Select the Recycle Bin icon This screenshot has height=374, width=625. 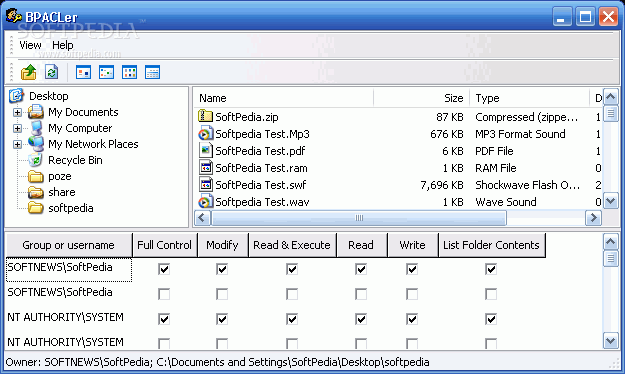click(x=35, y=160)
